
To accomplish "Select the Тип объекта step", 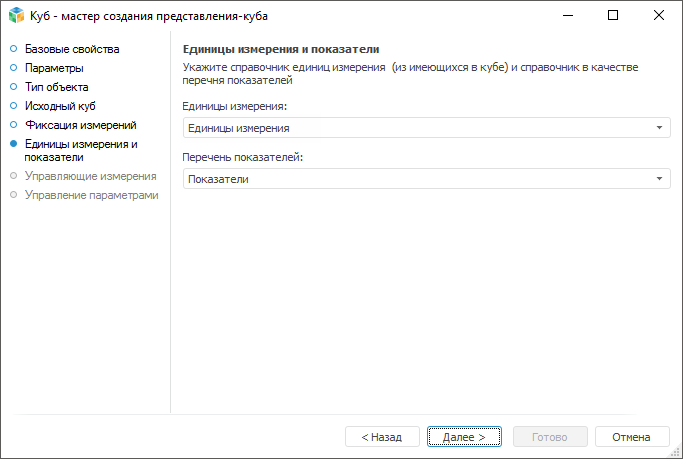I will [56, 87].
